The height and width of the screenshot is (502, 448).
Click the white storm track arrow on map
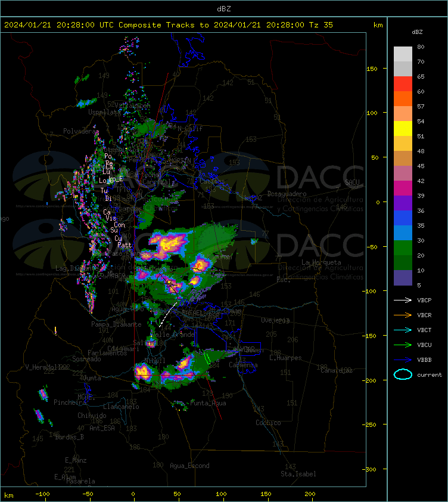[168, 314]
